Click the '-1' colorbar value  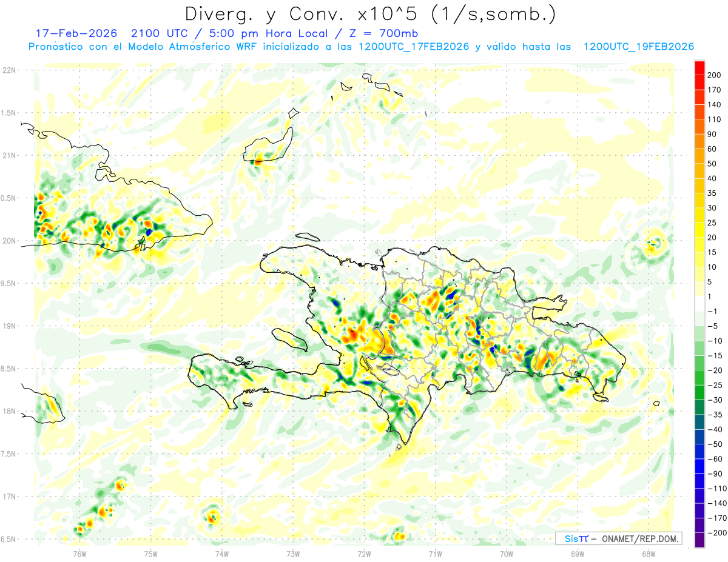coord(712,312)
